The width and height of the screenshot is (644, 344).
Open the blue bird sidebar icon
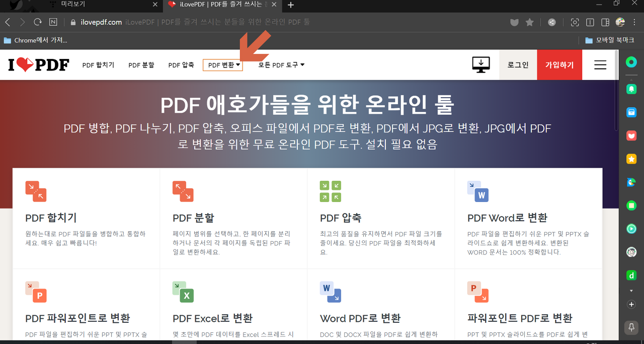631,182
